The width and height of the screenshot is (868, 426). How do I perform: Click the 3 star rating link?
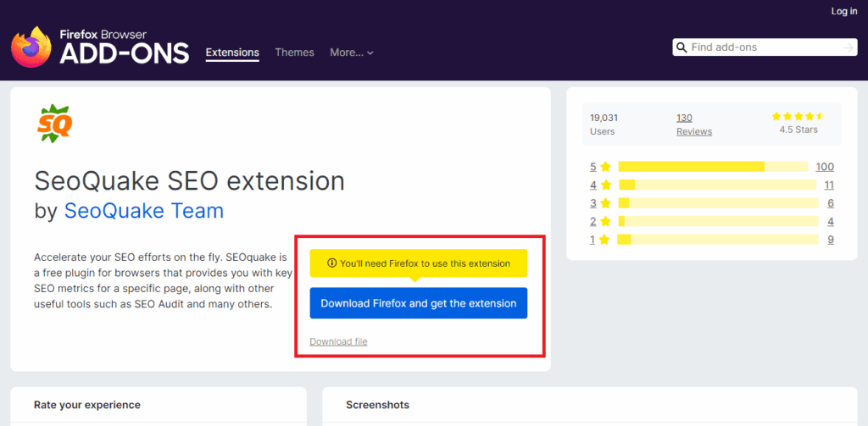(x=600, y=203)
